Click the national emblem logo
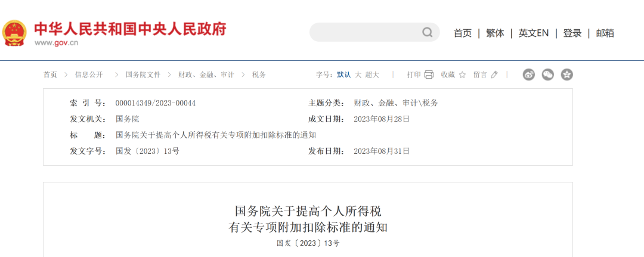 14,33
